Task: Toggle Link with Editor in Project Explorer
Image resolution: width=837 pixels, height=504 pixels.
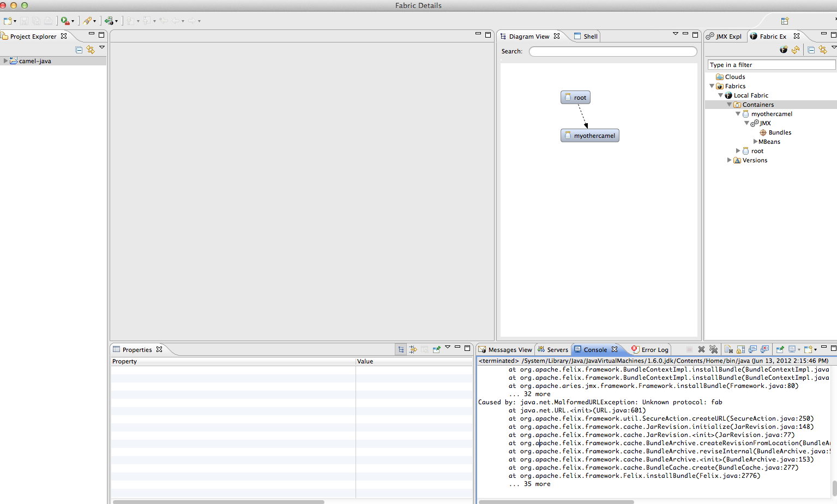Action: [x=91, y=50]
